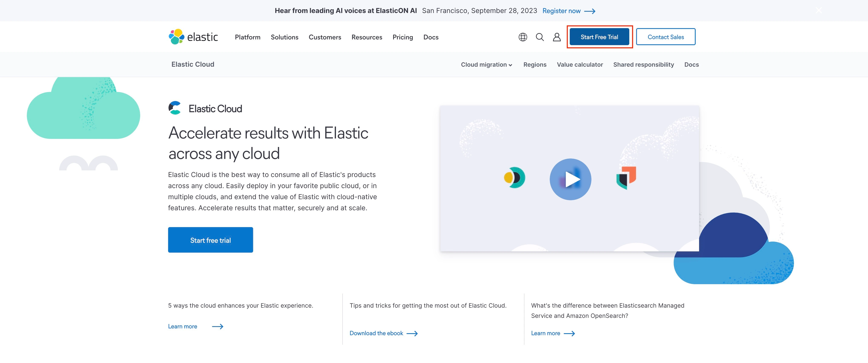This screenshot has width=868, height=363.
Task: Open the Solutions menu
Action: pos(284,37)
